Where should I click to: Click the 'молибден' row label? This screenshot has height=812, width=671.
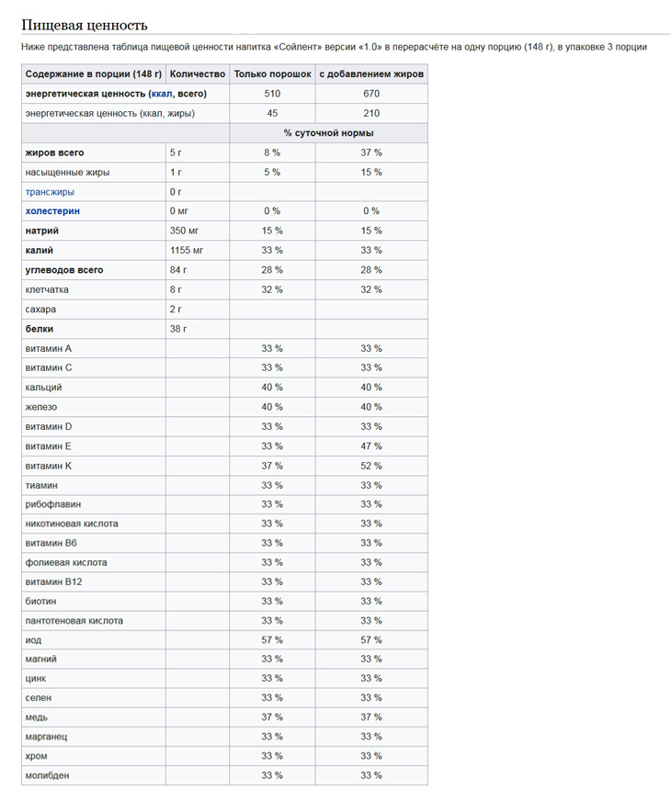coord(47,776)
